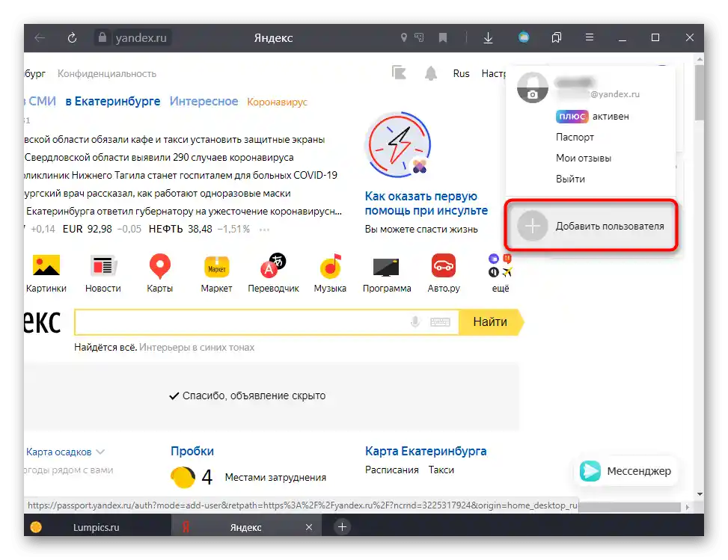Screen dimensions: 728x560
Task: Reload the page with the refresh icon
Action: click(72, 38)
